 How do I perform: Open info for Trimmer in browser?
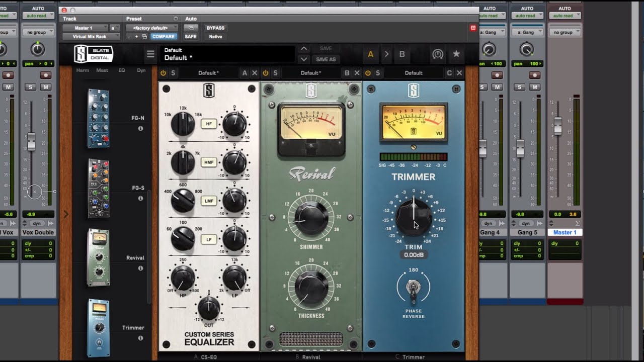tap(140, 338)
